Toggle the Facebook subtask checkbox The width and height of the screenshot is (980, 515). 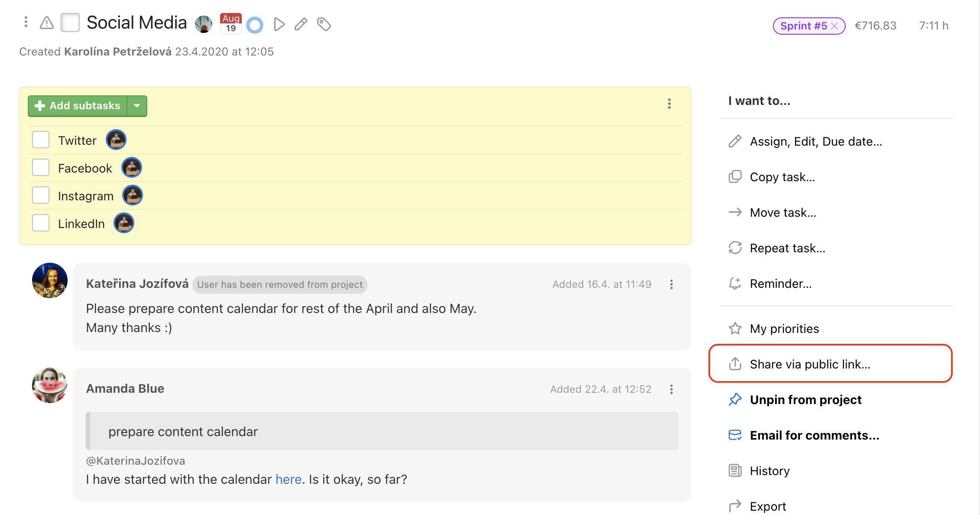point(41,168)
